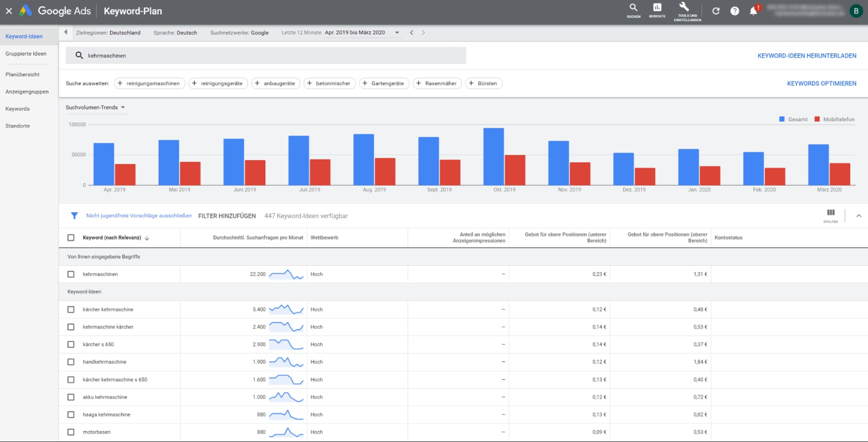Click the magnifier icon in keyword search box
Image resolution: width=868 pixels, height=442 pixels.
pyautogui.click(x=79, y=55)
